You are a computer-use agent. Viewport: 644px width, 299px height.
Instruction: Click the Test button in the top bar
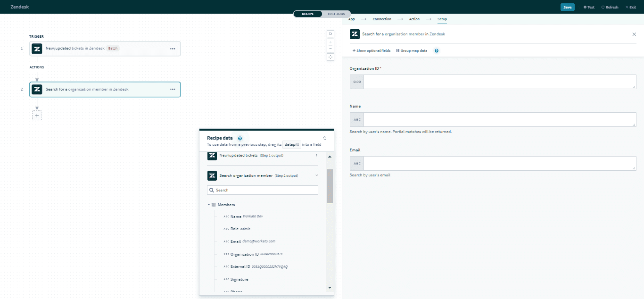click(588, 7)
